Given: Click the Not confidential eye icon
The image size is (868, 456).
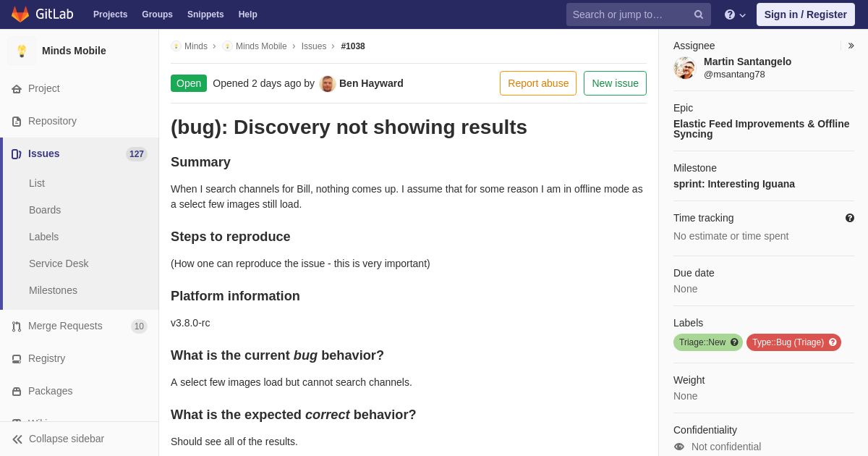Looking at the screenshot, I should pos(679,447).
